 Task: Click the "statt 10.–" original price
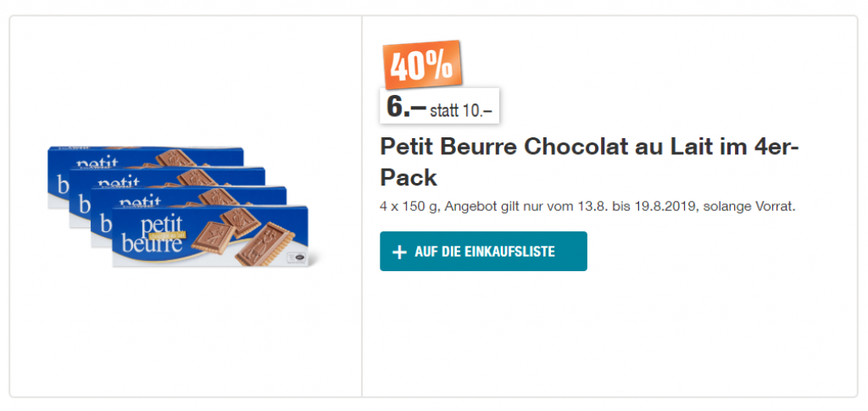[461, 110]
